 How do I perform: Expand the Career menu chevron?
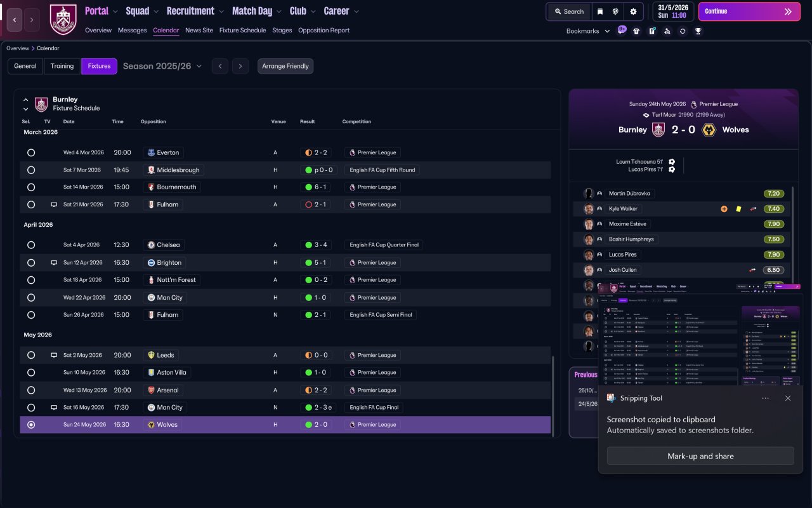pos(356,11)
